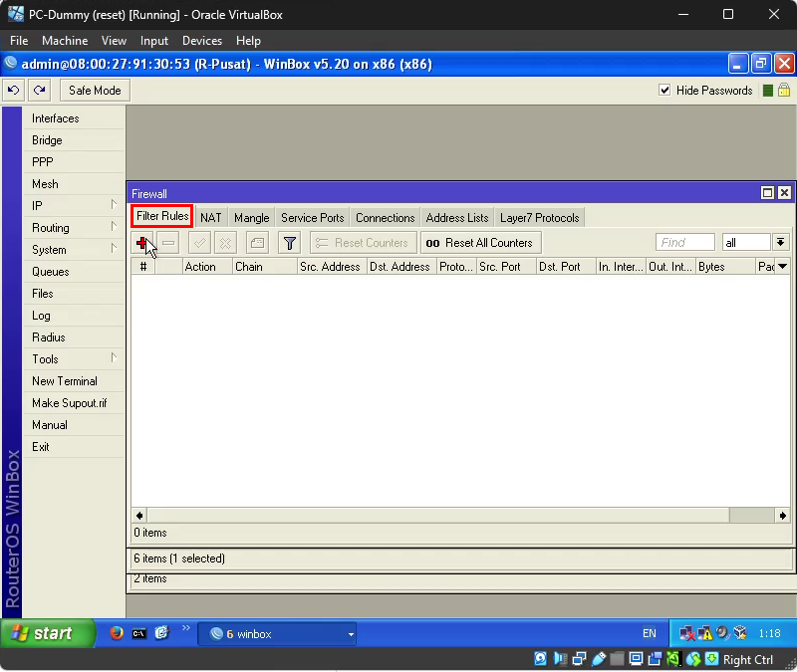Open the Address Lists tab
This screenshot has height=672, width=797.
(457, 218)
